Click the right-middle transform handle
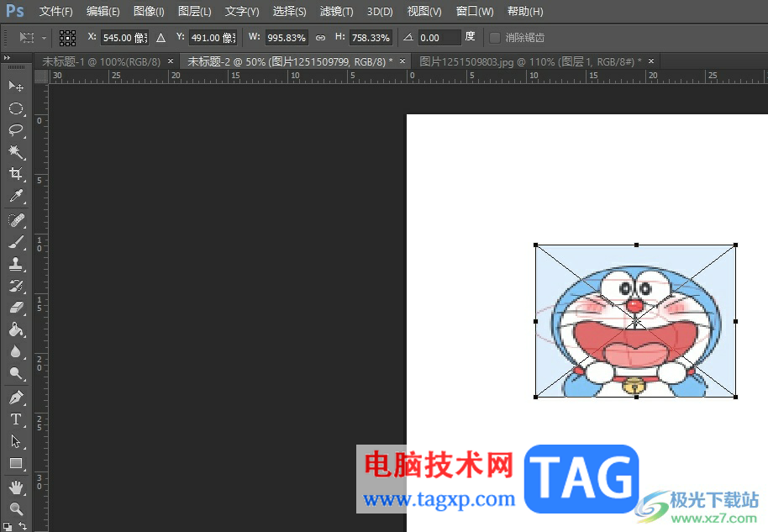Screen dimensions: 768x532 click(x=736, y=321)
